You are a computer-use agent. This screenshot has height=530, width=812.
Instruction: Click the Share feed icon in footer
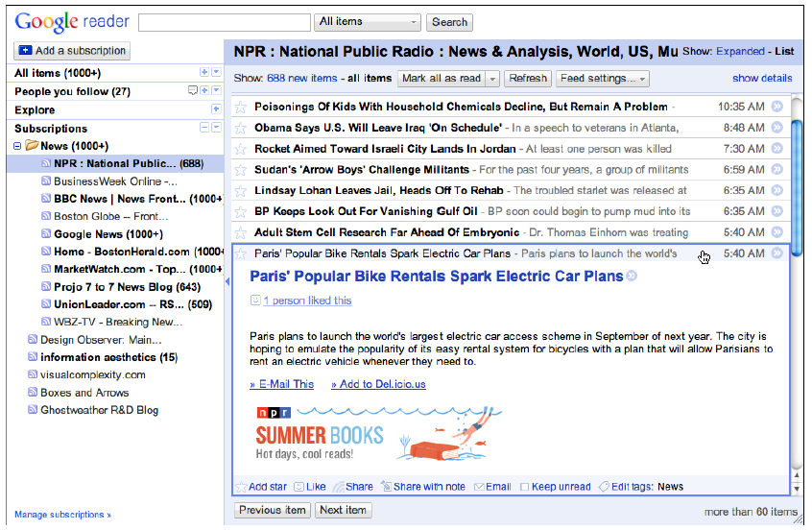click(x=338, y=487)
